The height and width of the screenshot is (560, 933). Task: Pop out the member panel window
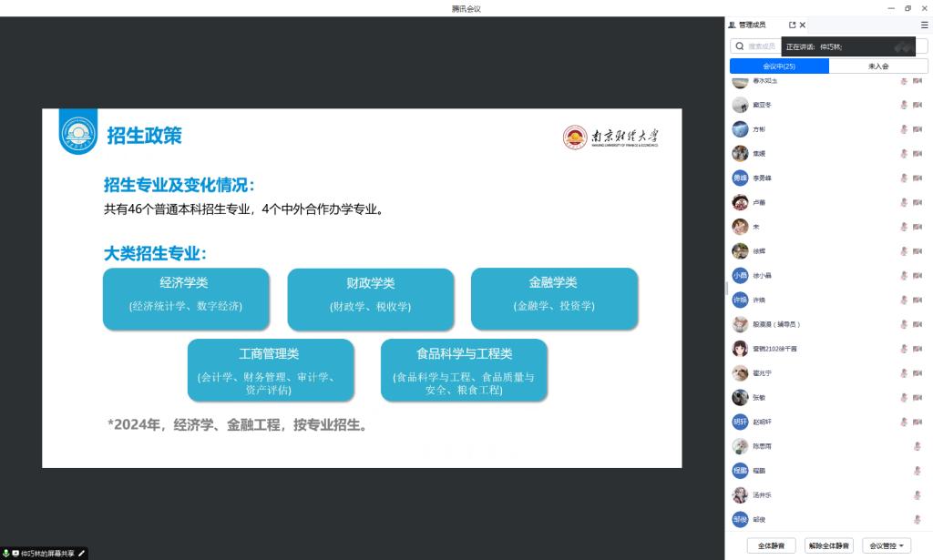click(x=792, y=25)
